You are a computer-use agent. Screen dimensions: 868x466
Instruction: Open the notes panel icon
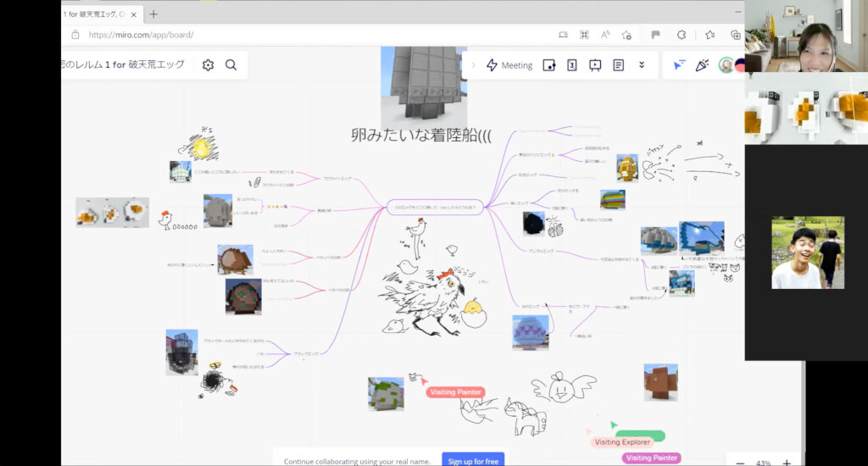(618, 65)
